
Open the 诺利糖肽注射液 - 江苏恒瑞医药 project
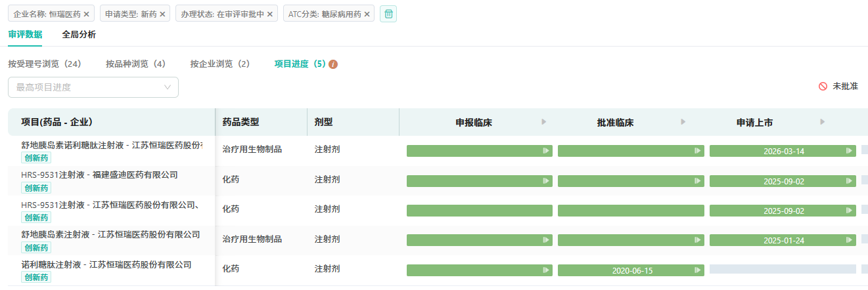click(x=106, y=265)
